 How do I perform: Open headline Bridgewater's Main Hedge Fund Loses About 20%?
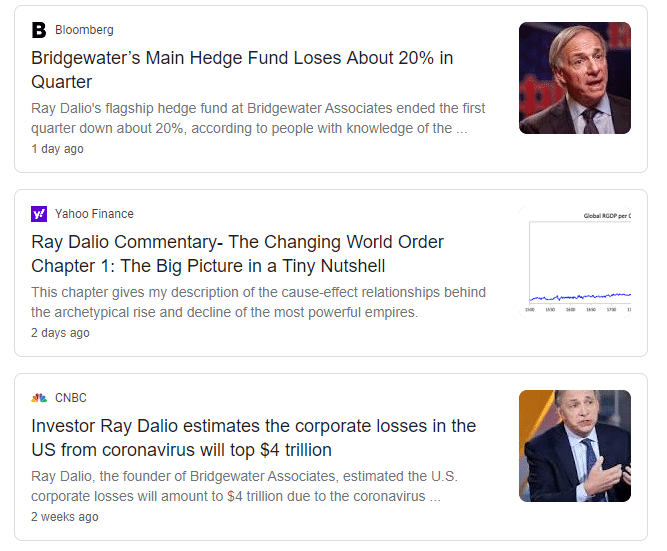(x=242, y=70)
